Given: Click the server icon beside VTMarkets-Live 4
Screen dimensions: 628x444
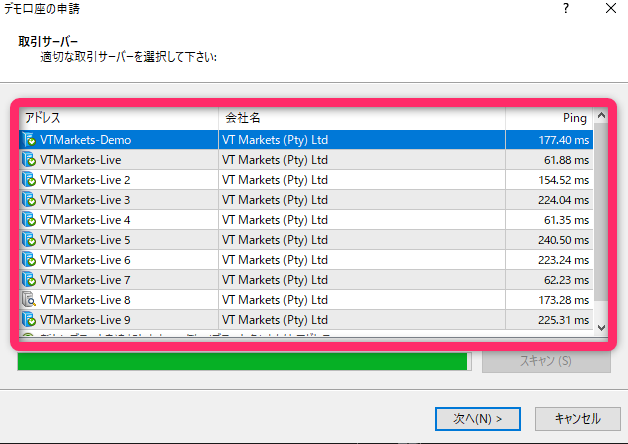Looking at the screenshot, I should 29,220.
